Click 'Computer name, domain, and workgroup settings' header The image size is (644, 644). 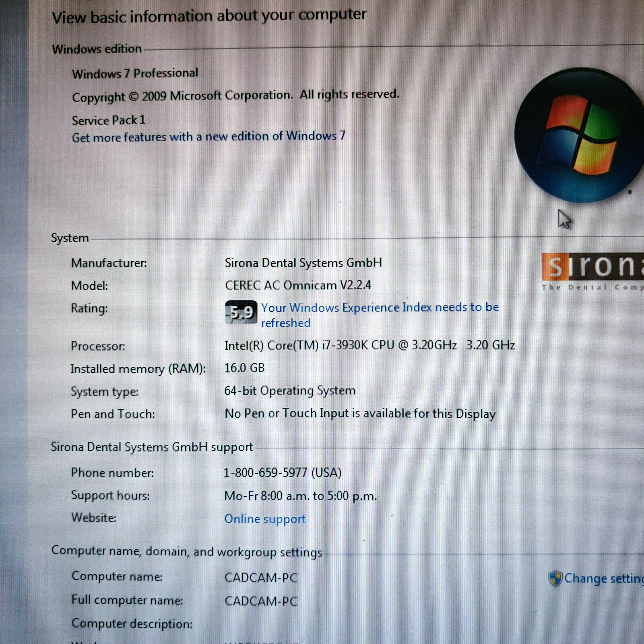(187, 551)
